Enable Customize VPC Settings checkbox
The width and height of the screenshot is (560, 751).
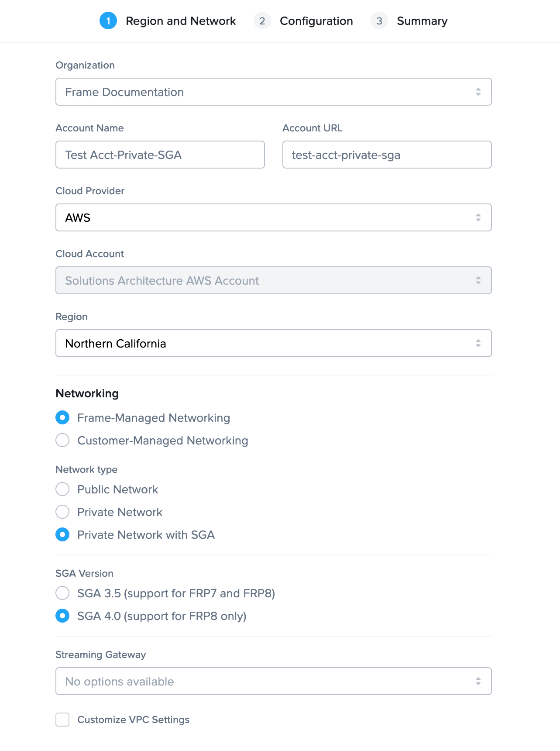tap(62, 720)
